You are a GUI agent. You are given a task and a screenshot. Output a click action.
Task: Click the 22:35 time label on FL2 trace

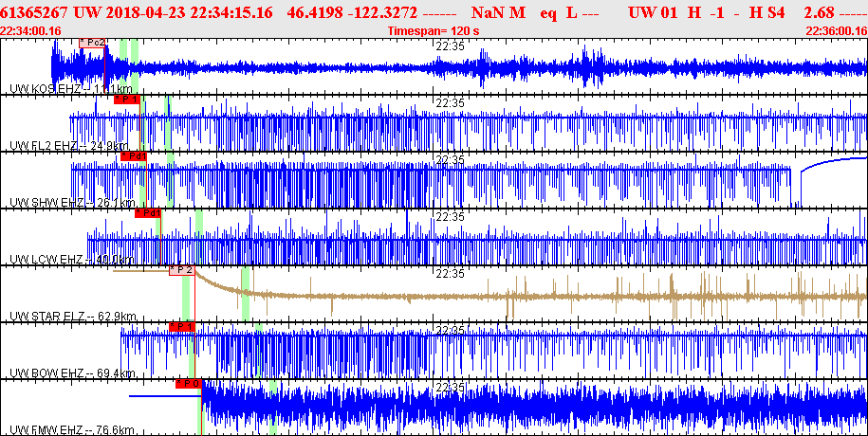click(450, 103)
